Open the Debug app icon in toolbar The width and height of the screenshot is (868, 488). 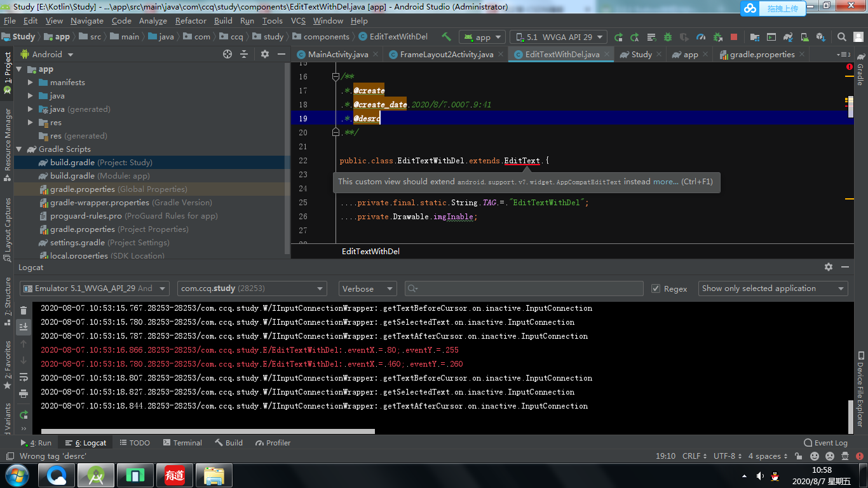tap(667, 36)
